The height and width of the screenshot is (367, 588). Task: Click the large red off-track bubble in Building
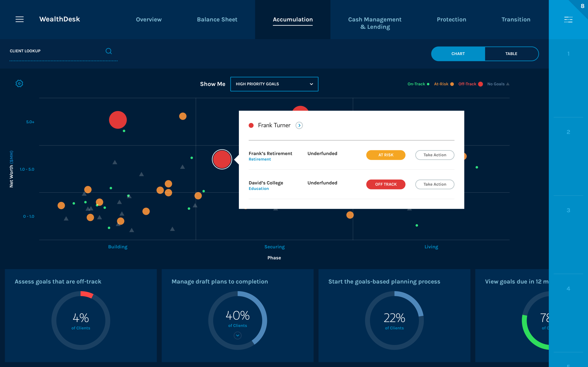118,120
